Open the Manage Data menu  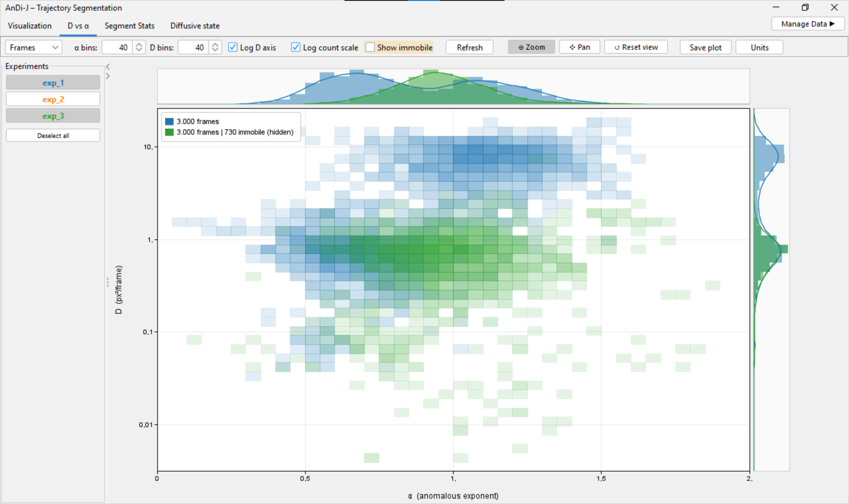pyautogui.click(x=808, y=24)
